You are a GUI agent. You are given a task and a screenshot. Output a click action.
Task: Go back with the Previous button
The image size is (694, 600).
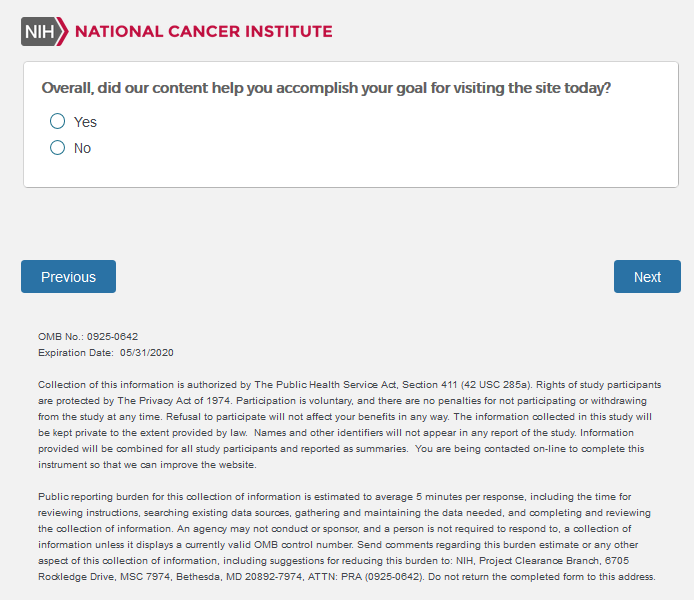68,277
